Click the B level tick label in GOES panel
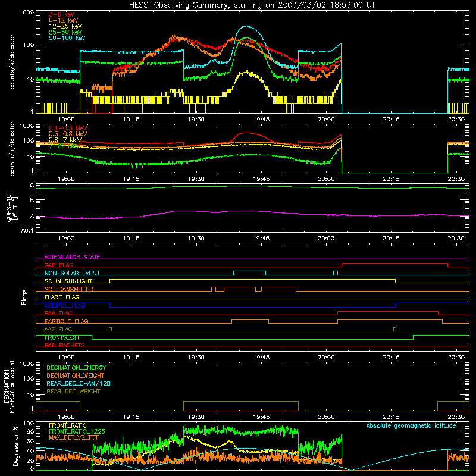The width and height of the screenshot is (476, 476). coord(32,200)
